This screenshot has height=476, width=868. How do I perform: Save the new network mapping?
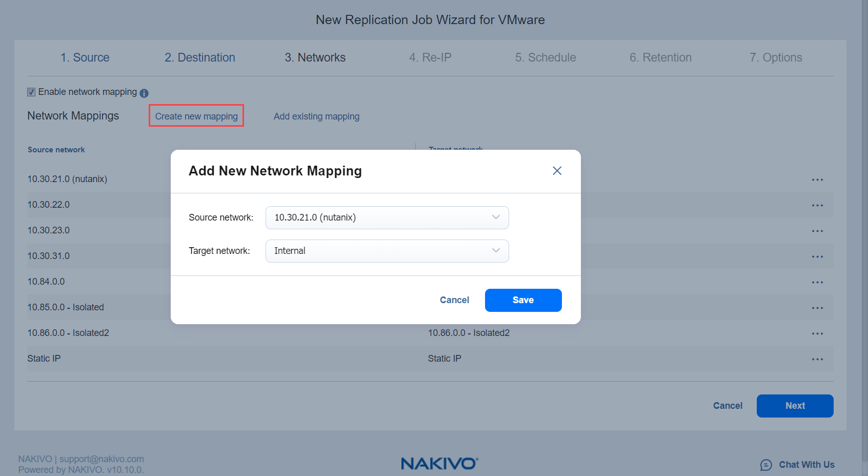523,300
